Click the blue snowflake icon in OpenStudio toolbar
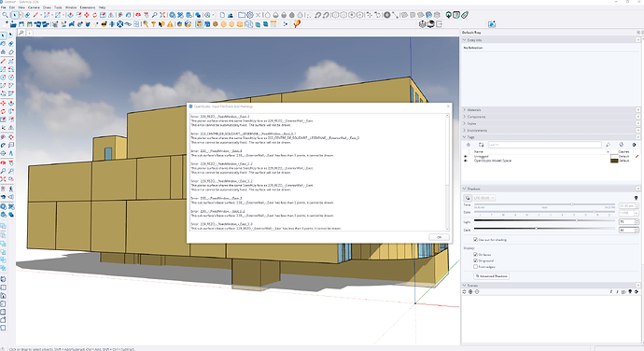 [119, 24]
